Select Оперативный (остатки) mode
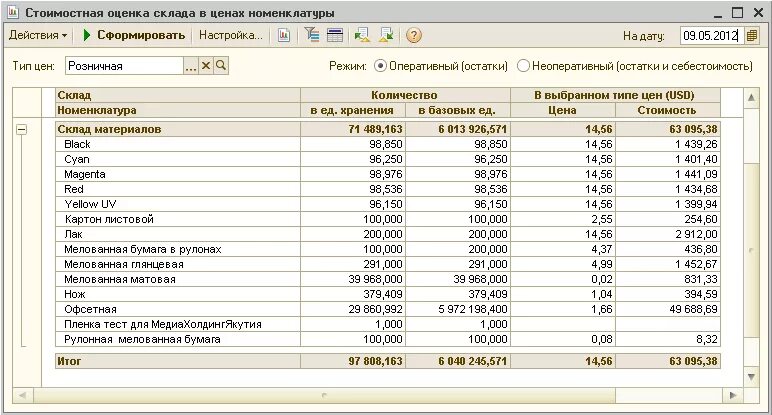This screenshot has height=415, width=772. tap(441, 66)
